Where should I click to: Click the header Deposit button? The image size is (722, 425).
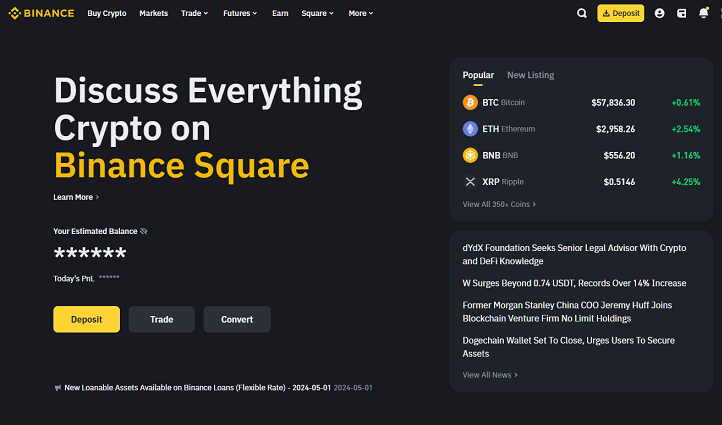tap(621, 13)
